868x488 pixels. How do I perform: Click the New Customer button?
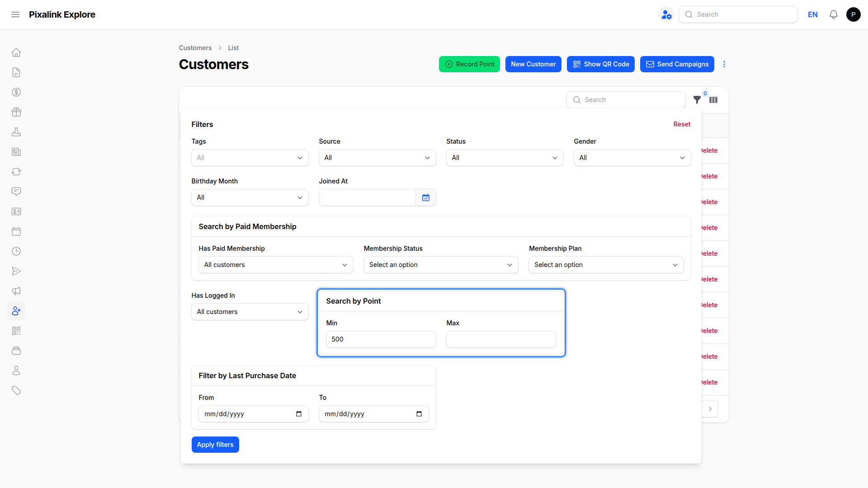pos(533,64)
